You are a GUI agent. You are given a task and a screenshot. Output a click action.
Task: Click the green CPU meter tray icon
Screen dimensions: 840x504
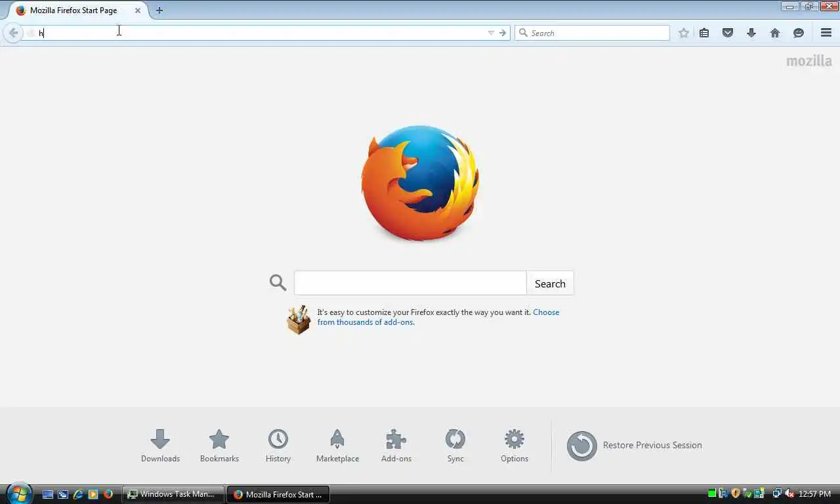(x=712, y=493)
